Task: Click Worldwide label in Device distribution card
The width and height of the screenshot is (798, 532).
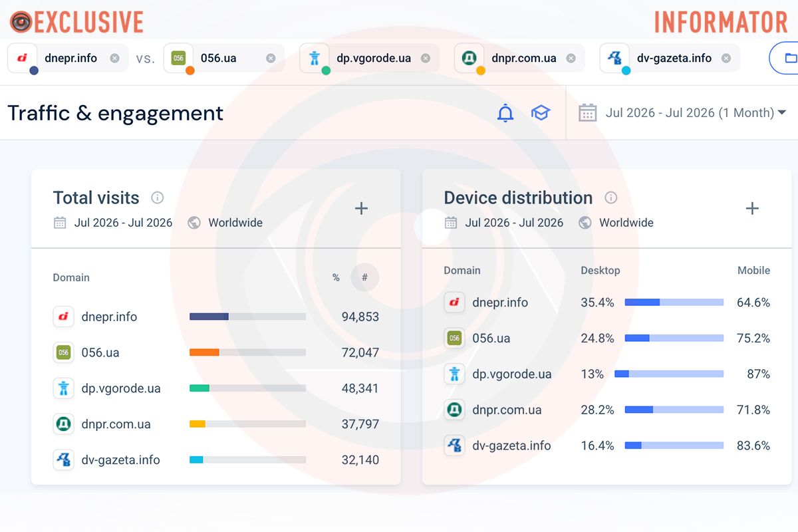Action: click(x=626, y=223)
